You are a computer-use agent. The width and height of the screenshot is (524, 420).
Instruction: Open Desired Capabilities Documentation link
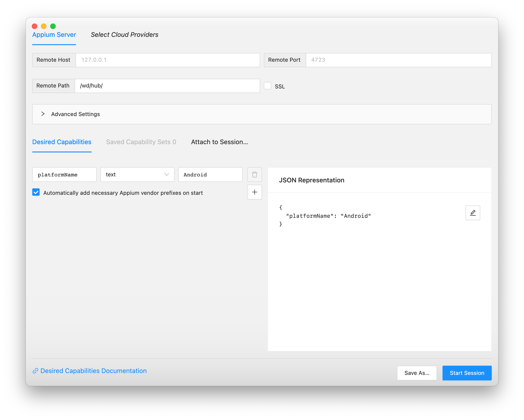point(93,371)
